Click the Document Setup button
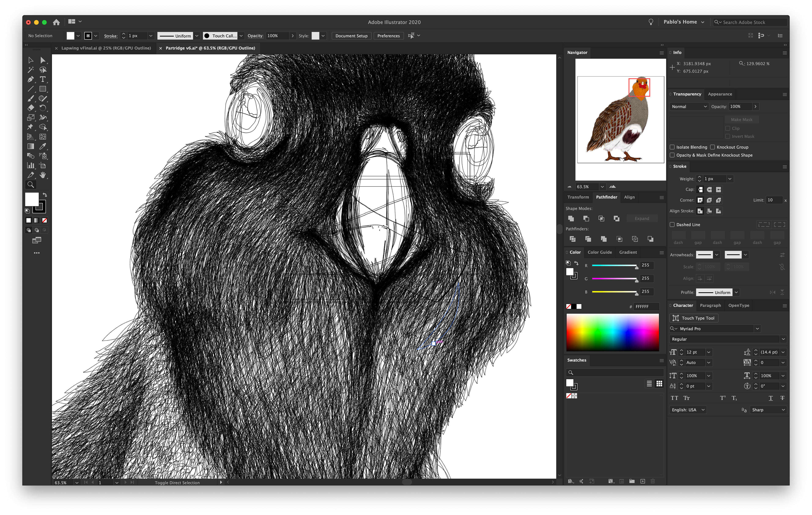Image resolution: width=812 pixels, height=515 pixels. click(x=351, y=36)
